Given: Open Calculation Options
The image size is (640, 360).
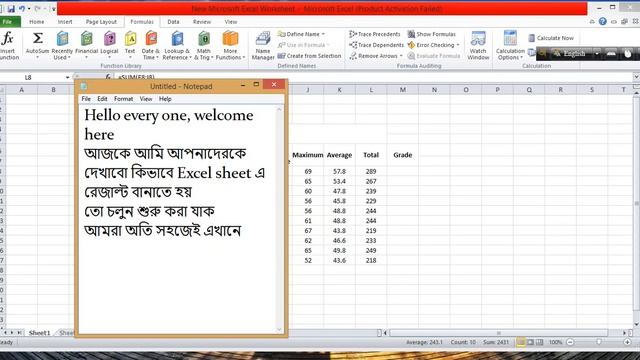Looking at the screenshot, I should pyautogui.click(x=510, y=45).
